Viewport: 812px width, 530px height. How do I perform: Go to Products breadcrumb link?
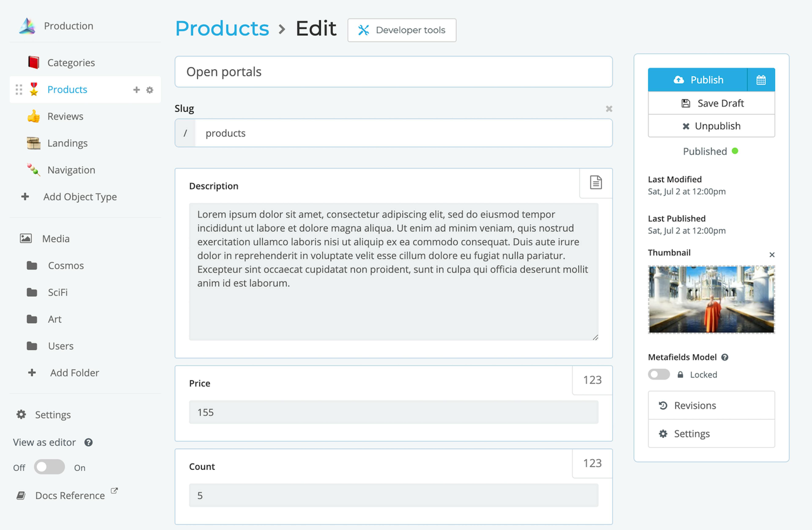pos(222,28)
